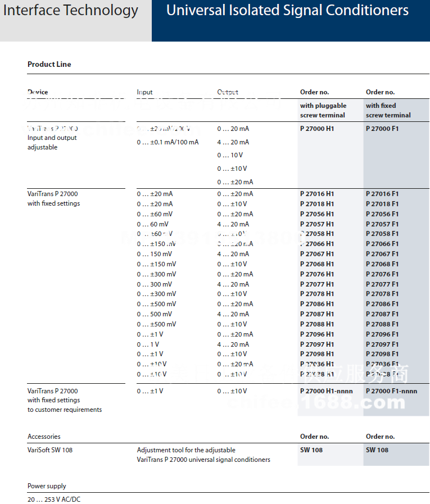Screen dimensions: 430x504
Task: Click the '20 … 253 V AC/DC' value
Action: pos(54,500)
